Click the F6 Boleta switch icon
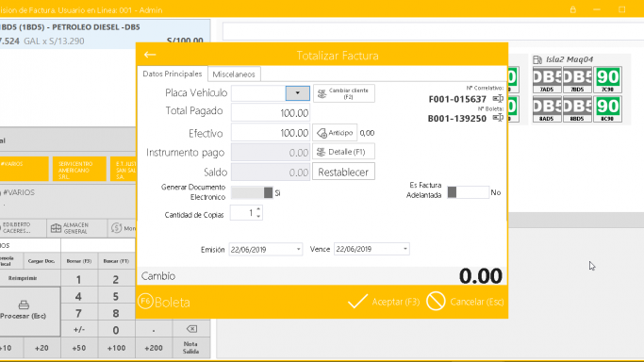The width and height of the screenshot is (644, 362). pos(146,302)
